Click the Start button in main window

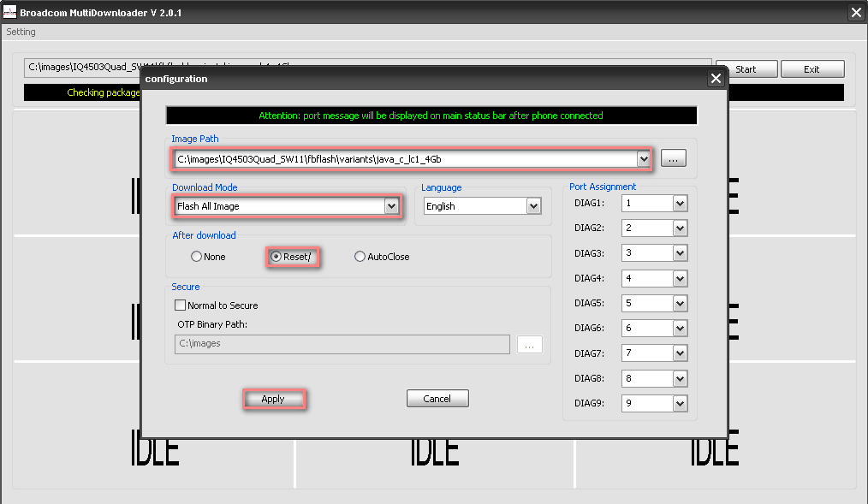tap(746, 69)
